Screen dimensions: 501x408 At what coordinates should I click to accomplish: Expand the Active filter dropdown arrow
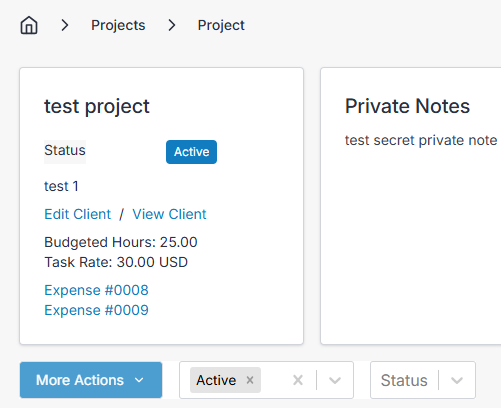[x=335, y=380]
